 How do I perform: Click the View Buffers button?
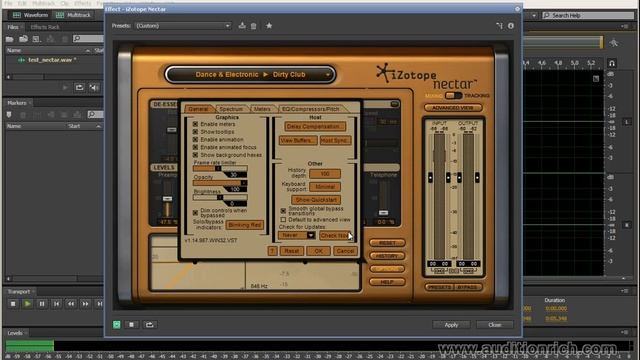point(298,140)
